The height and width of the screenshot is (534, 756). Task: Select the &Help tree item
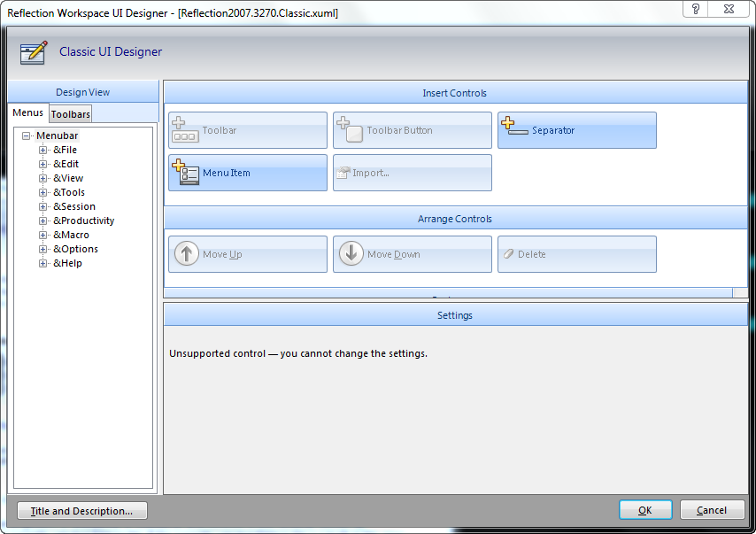point(67,263)
